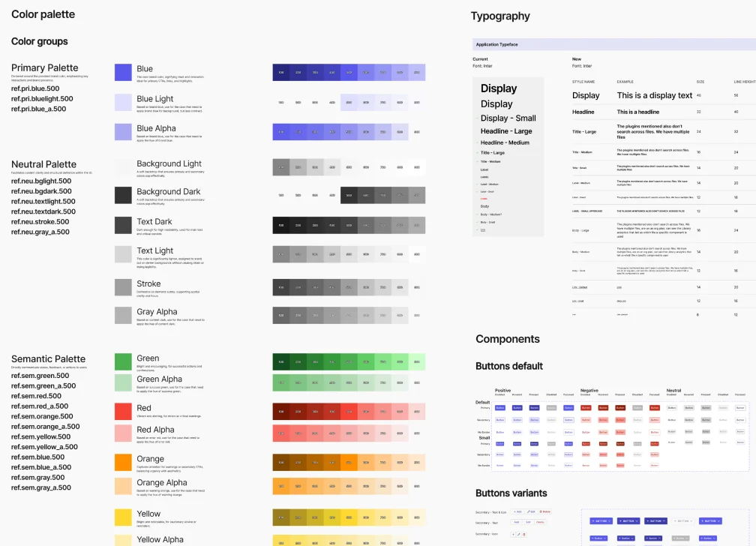The width and height of the screenshot is (756, 546).
Task: Click the '+ Add' button in Secondary - Text & icon row
Action: pyautogui.click(x=517, y=511)
